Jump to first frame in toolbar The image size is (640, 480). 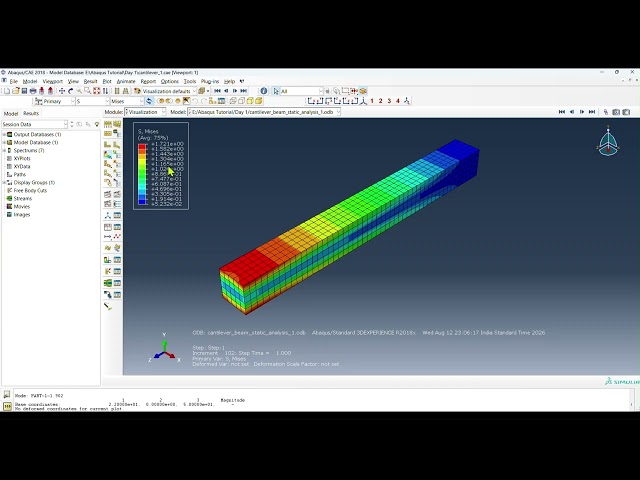(217, 91)
